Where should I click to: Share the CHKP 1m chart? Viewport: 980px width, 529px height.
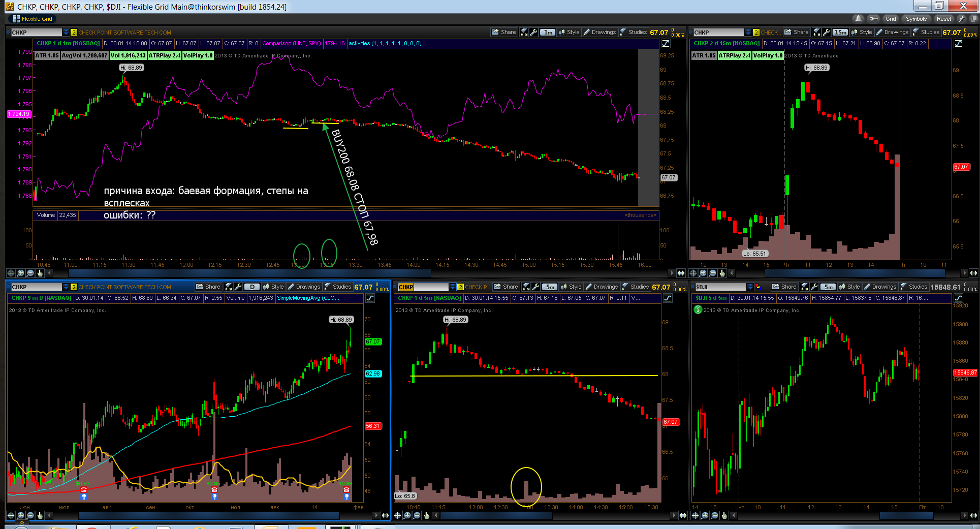504,32
